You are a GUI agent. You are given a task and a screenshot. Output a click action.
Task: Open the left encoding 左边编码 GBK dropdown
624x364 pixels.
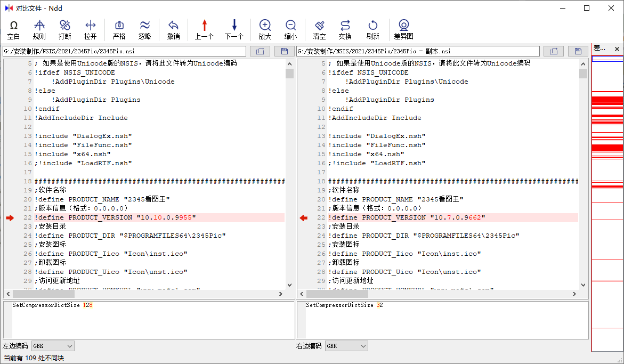[53, 346]
